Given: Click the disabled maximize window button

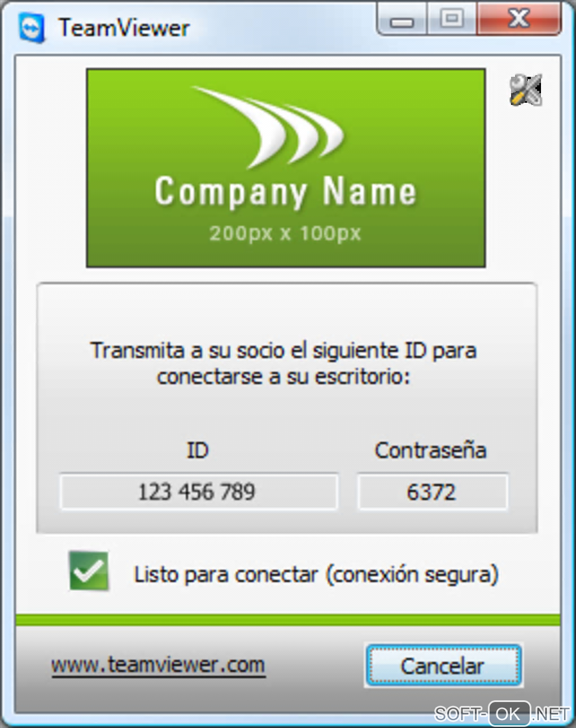Looking at the screenshot, I should [452, 19].
